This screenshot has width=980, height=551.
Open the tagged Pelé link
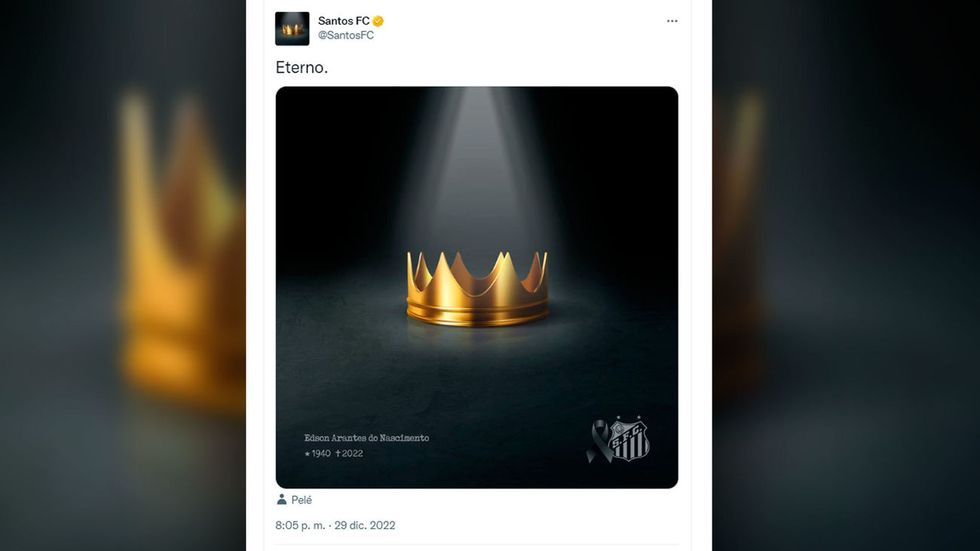pyautogui.click(x=302, y=500)
